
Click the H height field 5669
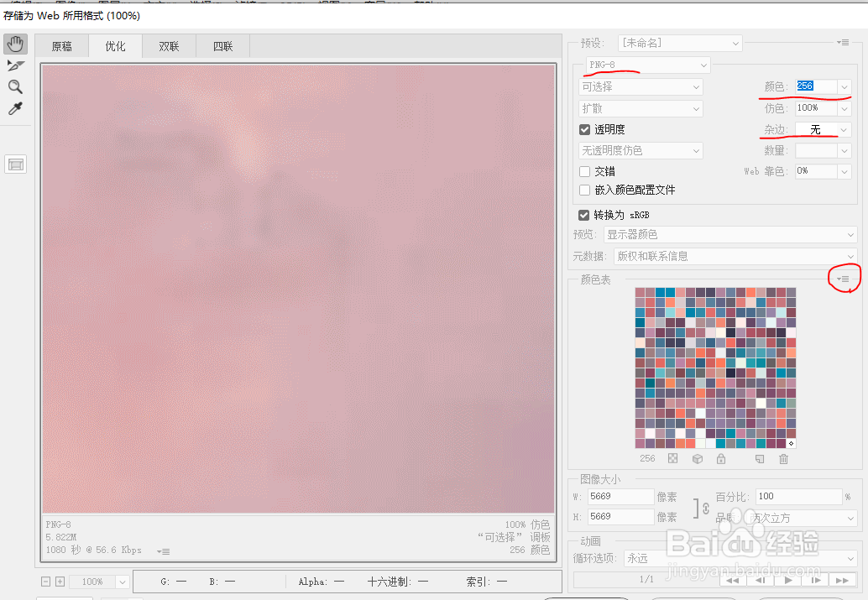point(620,516)
